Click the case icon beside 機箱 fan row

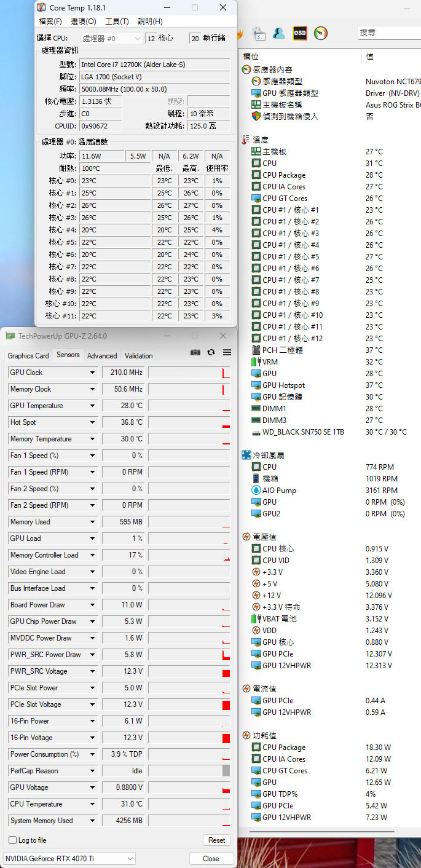[x=256, y=478]
